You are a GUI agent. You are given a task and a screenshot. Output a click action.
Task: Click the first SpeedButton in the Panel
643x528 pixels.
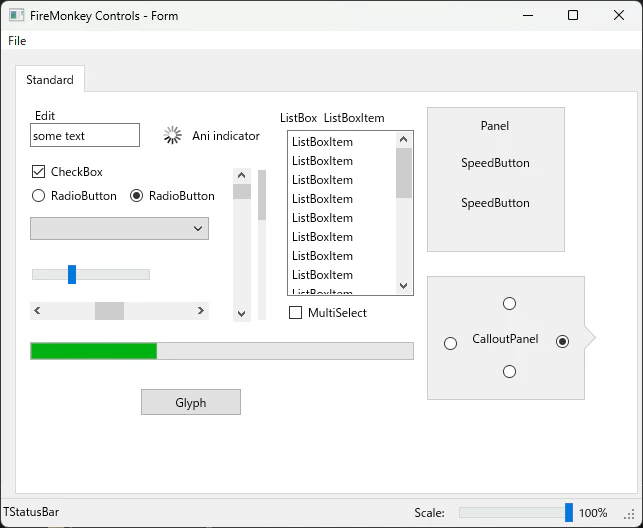click(x=495, y=163)
